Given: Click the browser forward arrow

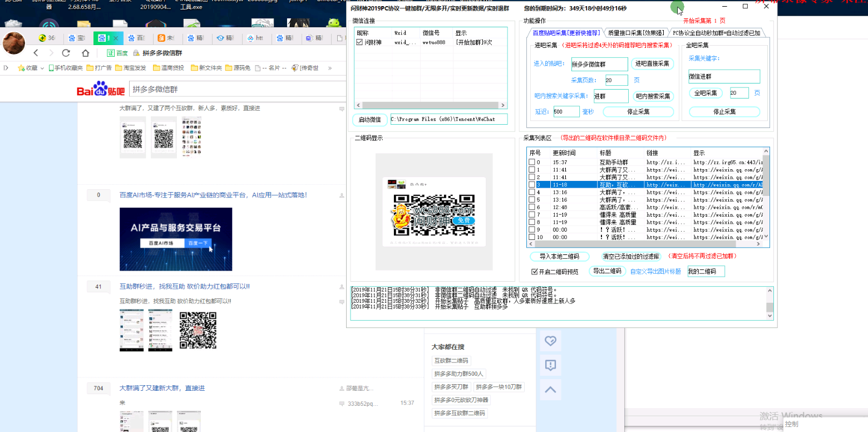Looking at the screenshot, I should (x=51, y=53).
